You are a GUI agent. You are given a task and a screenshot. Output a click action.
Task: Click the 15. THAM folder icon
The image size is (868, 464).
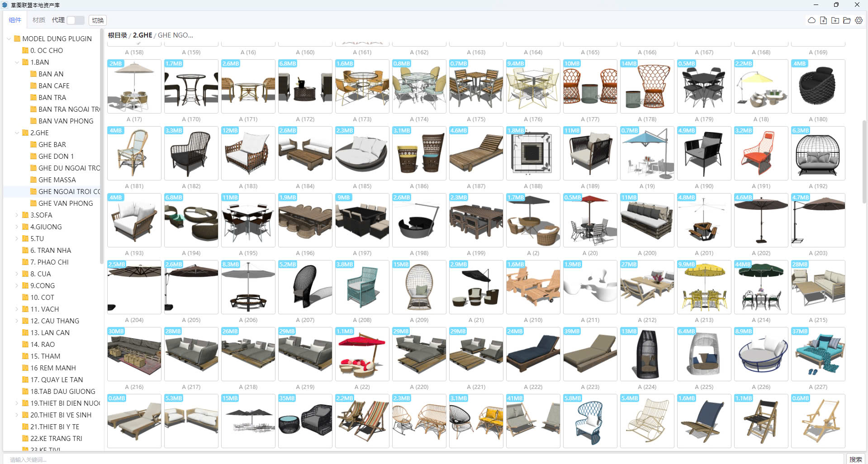point(25,356)
